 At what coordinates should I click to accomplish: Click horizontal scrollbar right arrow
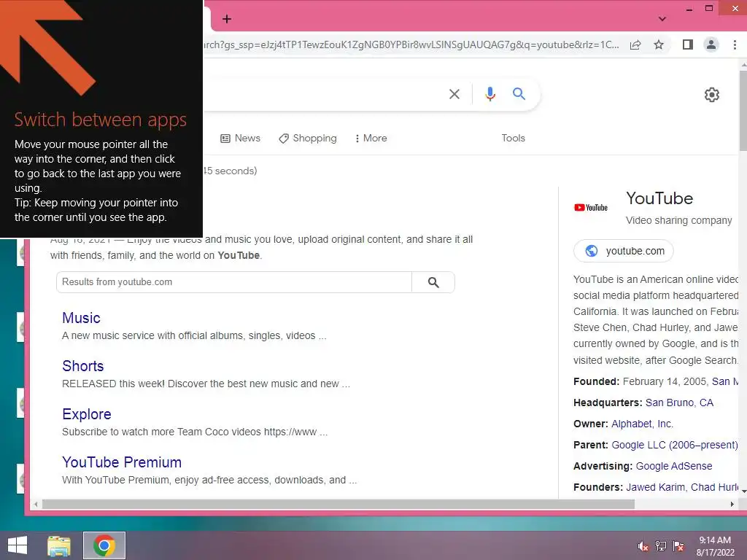pyautogui.click(x=732, y=504)
